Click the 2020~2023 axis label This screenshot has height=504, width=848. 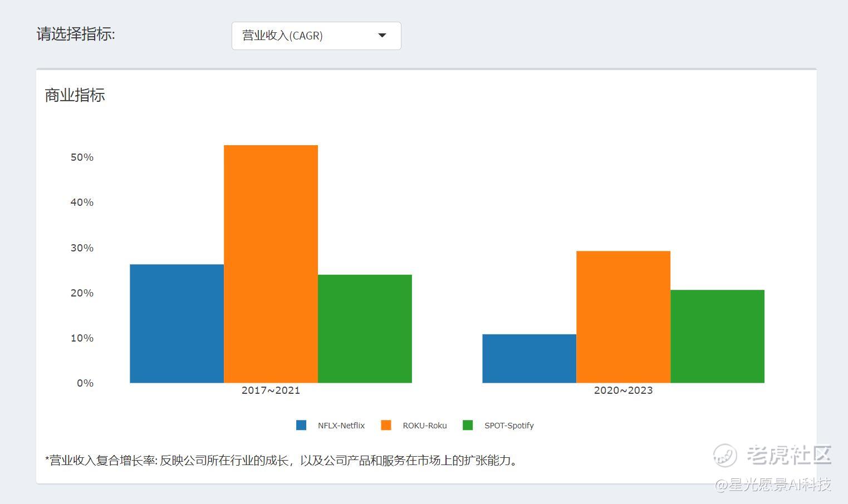(623, 391)
